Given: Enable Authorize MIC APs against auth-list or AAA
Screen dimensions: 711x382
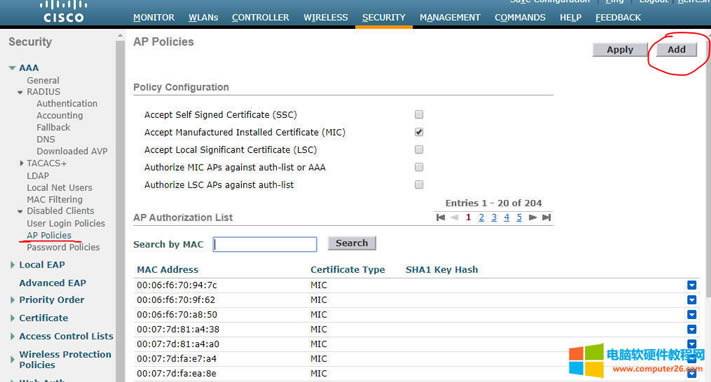Looking at the screenshot, I should [x=419, y=167].
